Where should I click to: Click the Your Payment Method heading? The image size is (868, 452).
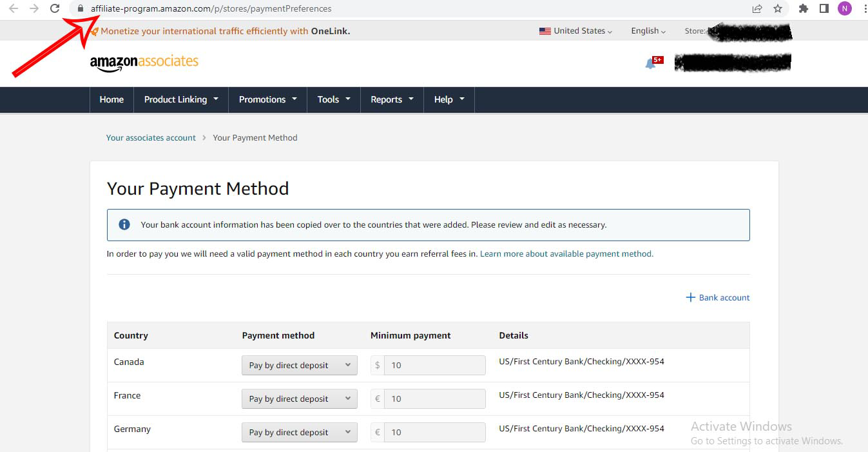pos(198,188)
